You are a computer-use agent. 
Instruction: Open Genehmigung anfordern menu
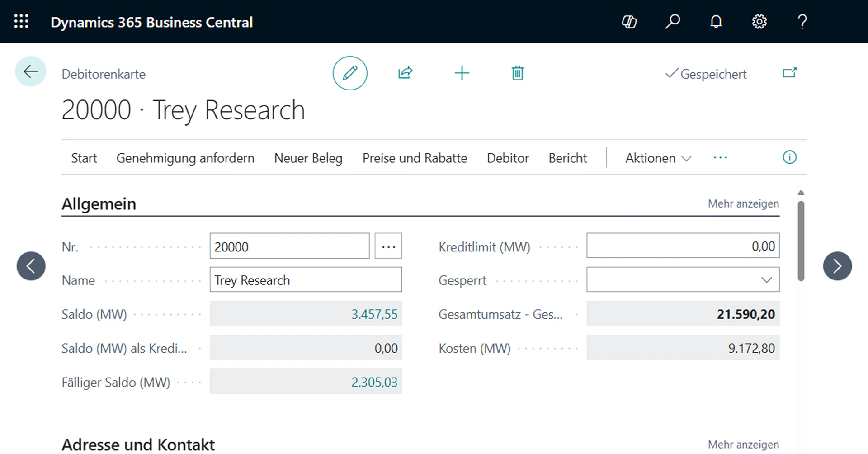[x=185, y=158]
